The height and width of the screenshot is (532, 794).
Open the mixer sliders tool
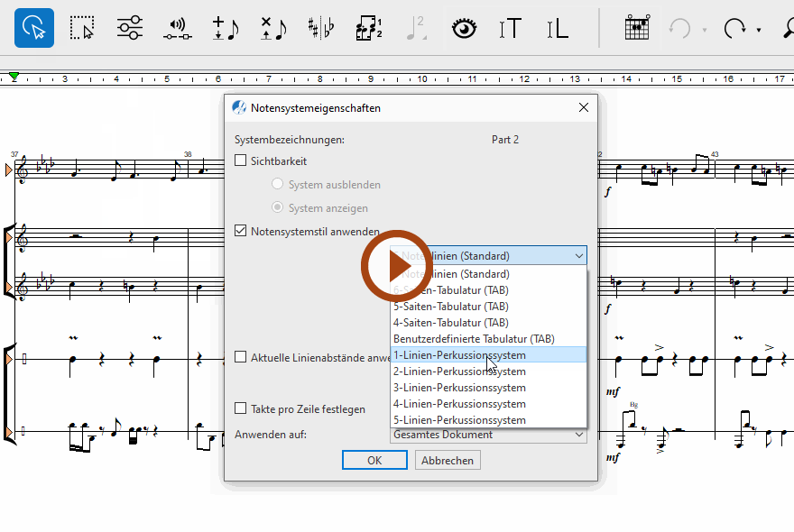click(x=130, y=28)
